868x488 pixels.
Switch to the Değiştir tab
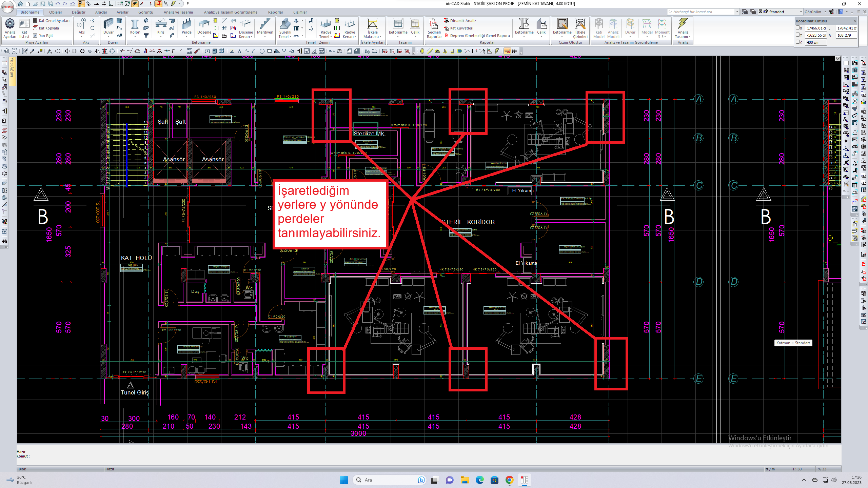click(x=79, y=12)
